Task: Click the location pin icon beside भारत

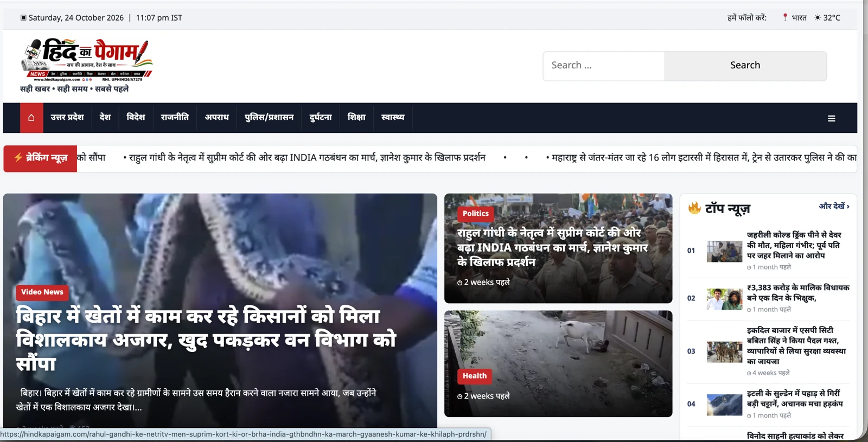Action: tap(785, 17)
